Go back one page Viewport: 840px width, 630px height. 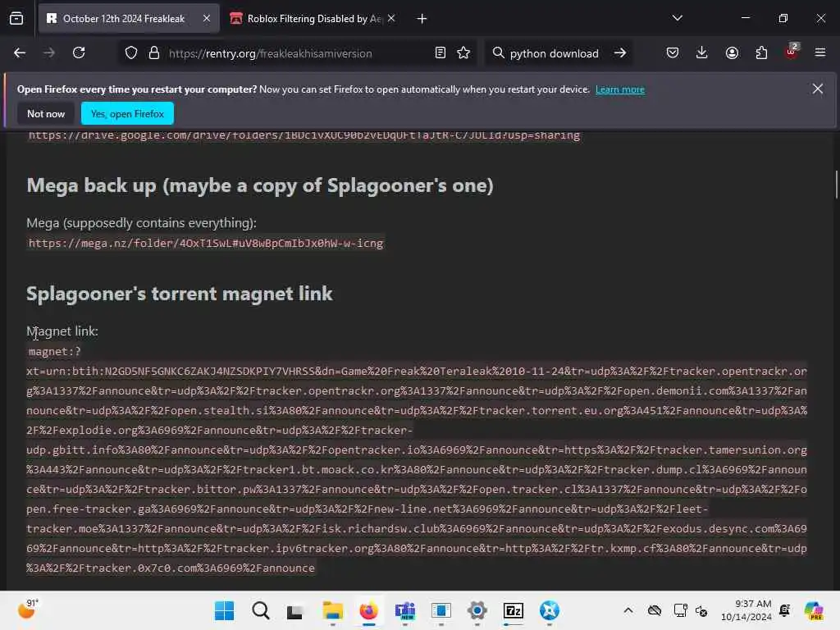20,53
